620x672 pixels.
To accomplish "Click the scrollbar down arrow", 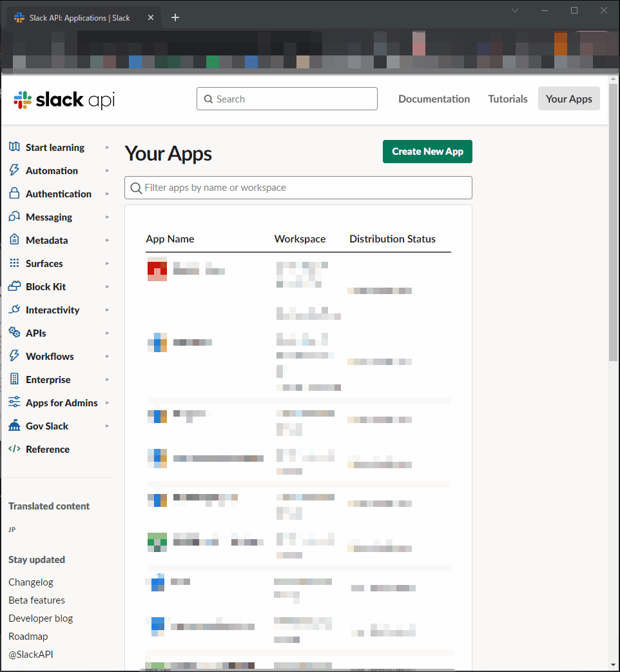I will tap(613, 665).
